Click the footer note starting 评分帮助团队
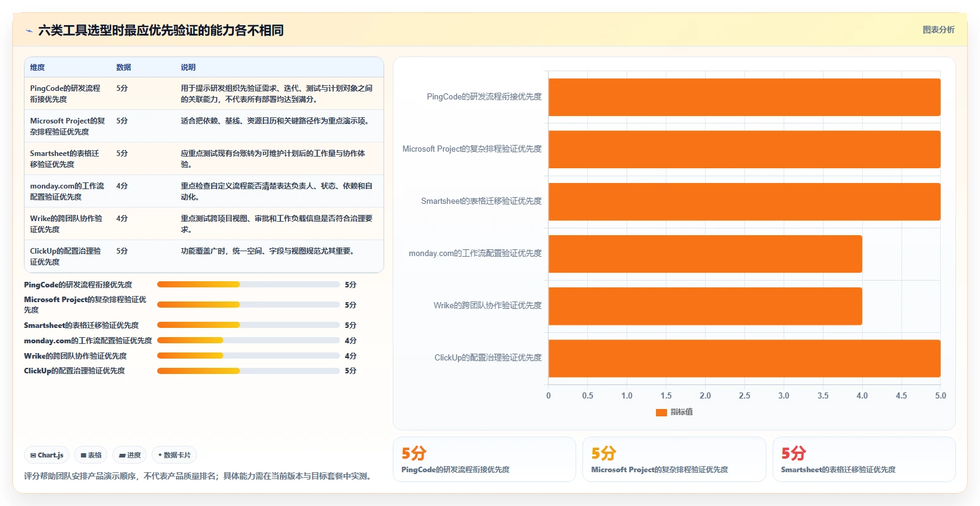The image size is (980, 506). [x=199, y=477]
